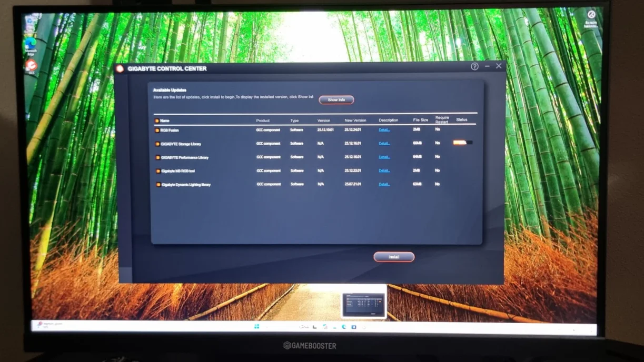Click the Type column header
This screenshot has width=644, height=362.
[294, 120]
